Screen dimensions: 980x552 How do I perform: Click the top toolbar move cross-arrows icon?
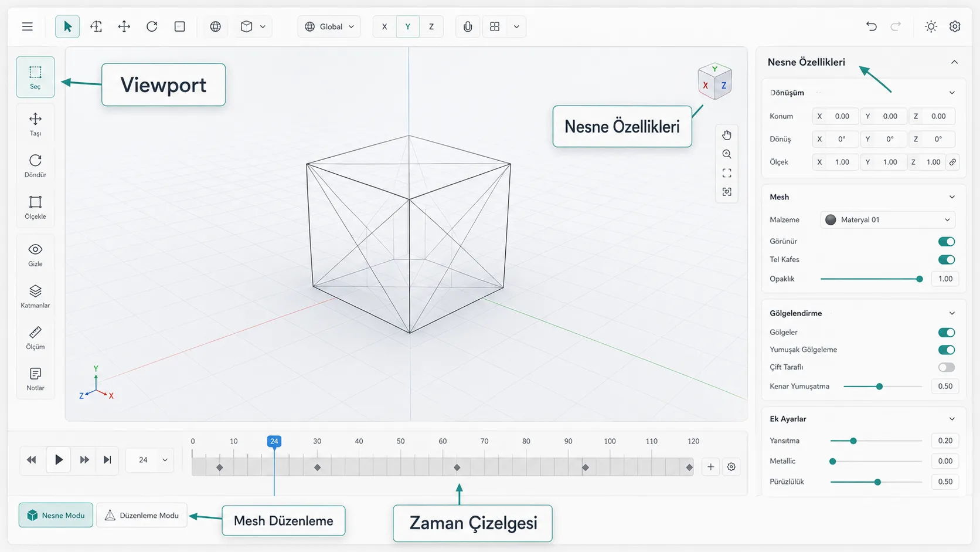point(124,26)
